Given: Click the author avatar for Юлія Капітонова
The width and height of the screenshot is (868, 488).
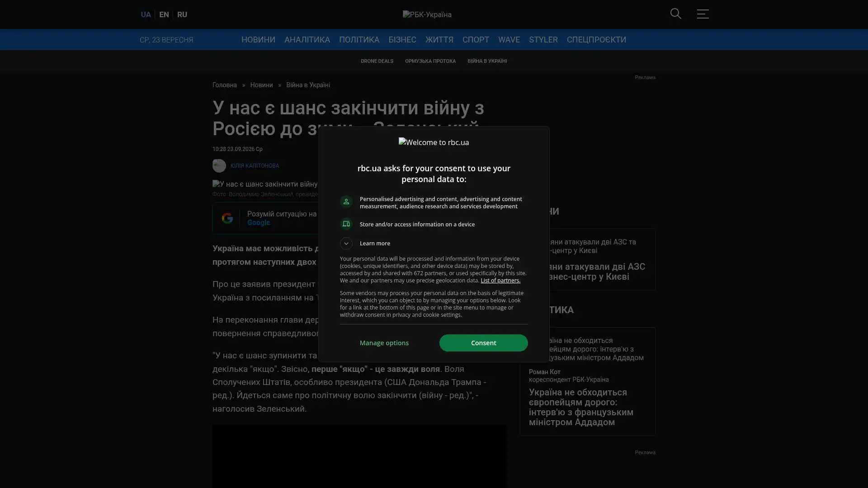Looking at the screenshot, I should (x=219, y=166).
